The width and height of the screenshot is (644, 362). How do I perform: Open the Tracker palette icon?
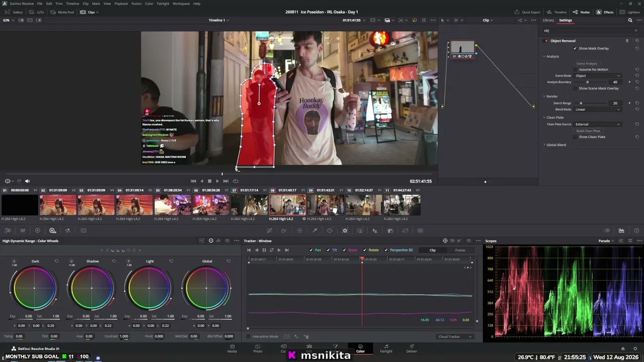point(345,231)
